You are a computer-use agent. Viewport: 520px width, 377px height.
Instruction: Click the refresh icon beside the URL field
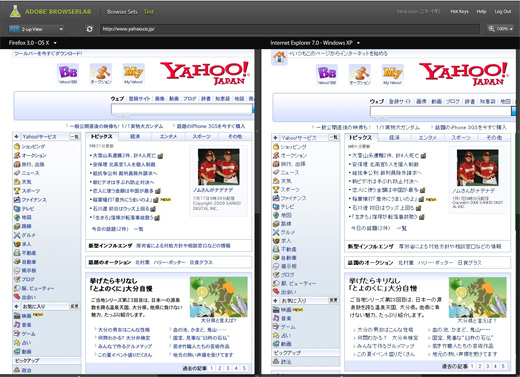89,29
